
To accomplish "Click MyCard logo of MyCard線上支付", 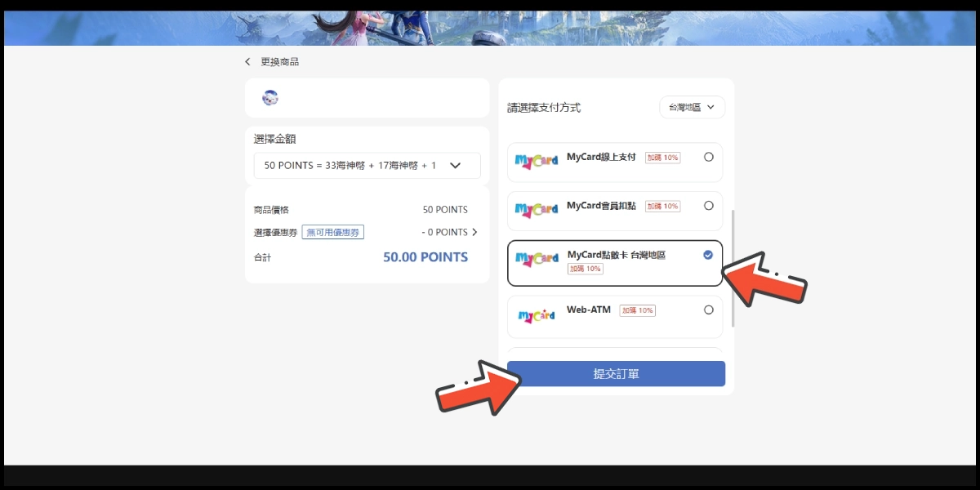I will 536,162.
